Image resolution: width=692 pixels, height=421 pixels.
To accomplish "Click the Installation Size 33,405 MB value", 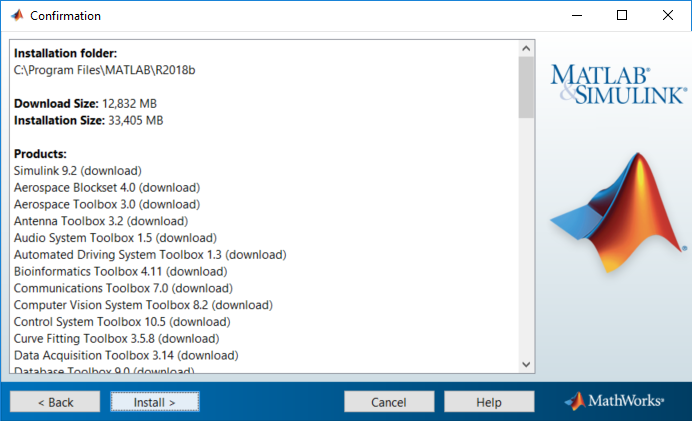I will [135, 120].
